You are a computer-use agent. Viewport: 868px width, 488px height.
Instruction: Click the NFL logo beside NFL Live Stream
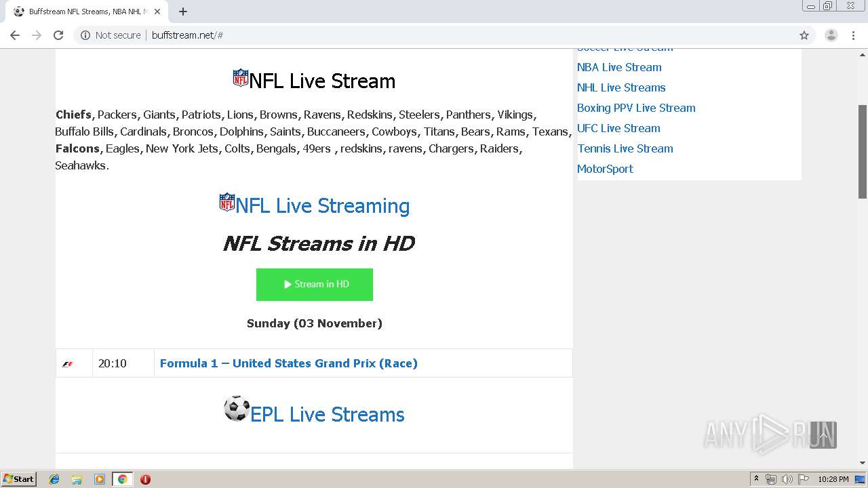pyautogui.click(x=241, y=78)
